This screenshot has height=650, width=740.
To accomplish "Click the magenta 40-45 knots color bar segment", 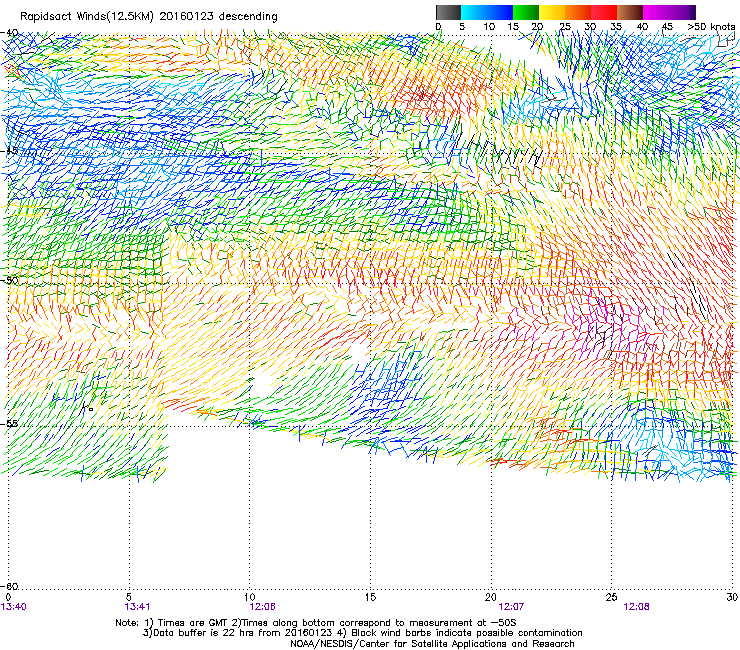I will pyautogui.click(x=656, y=12).
